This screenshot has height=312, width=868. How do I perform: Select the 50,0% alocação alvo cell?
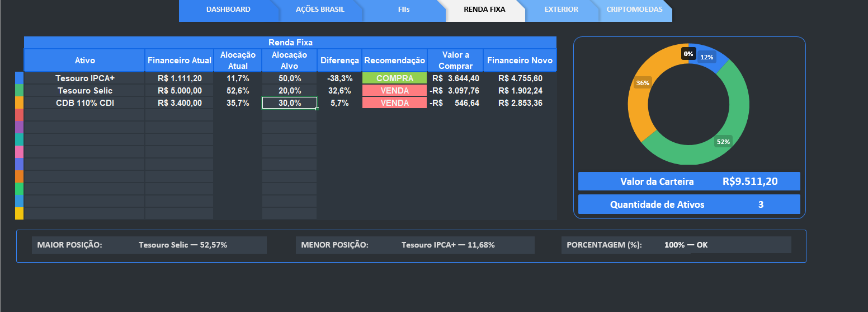(x=289, y=78)
